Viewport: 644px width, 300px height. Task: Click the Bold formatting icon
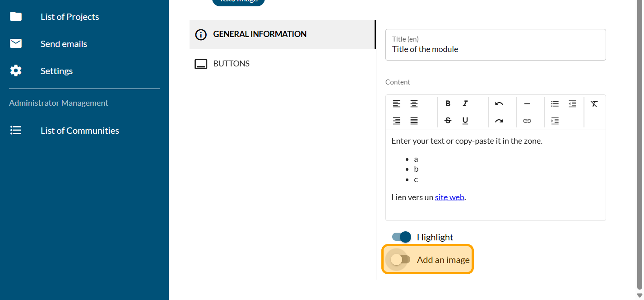coord(448,103)
